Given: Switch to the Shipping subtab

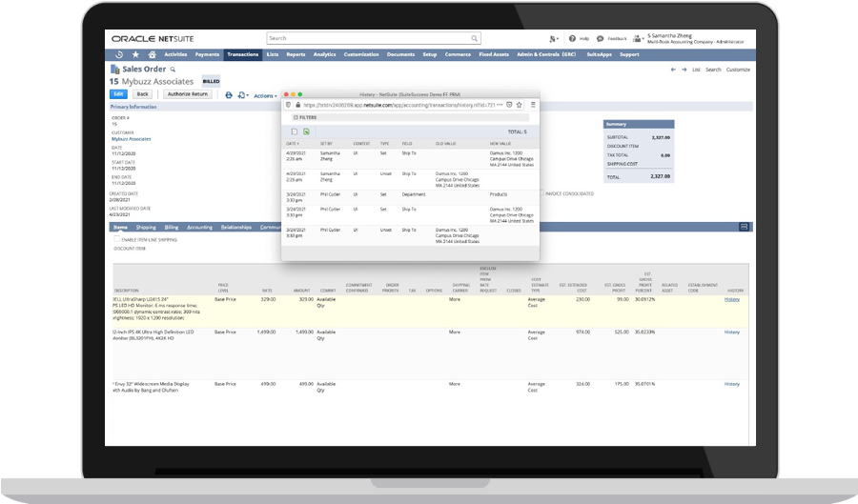Looking at the screenshot, I should point(146,228).
